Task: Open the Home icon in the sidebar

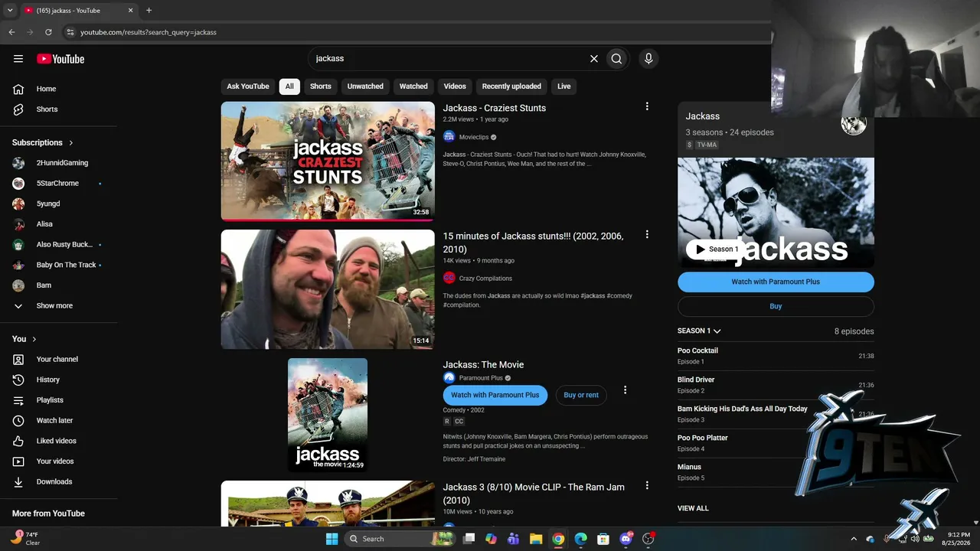Action: pyautogui.click(x=18, y=89)
